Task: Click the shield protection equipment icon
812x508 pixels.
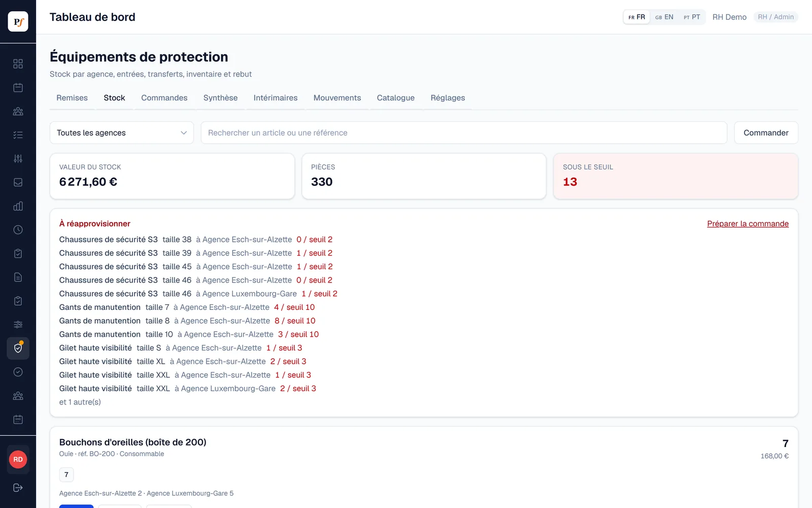Action: click(18, 348)
